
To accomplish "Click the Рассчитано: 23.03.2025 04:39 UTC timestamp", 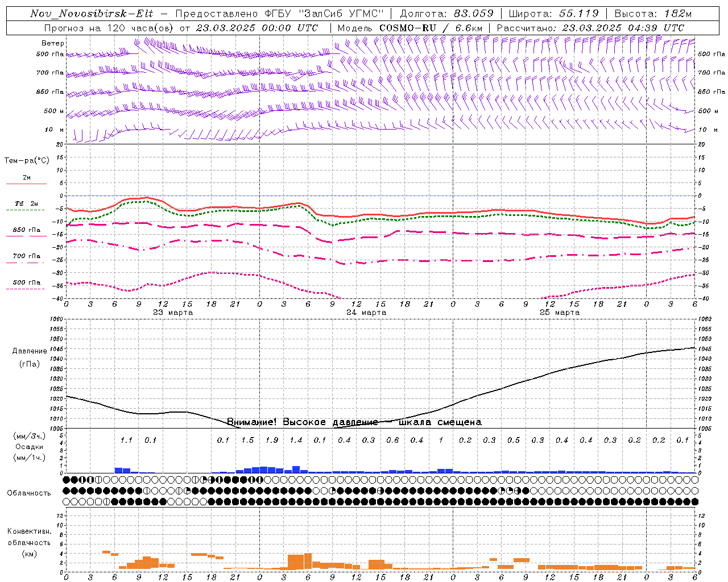I will [590, 28].
